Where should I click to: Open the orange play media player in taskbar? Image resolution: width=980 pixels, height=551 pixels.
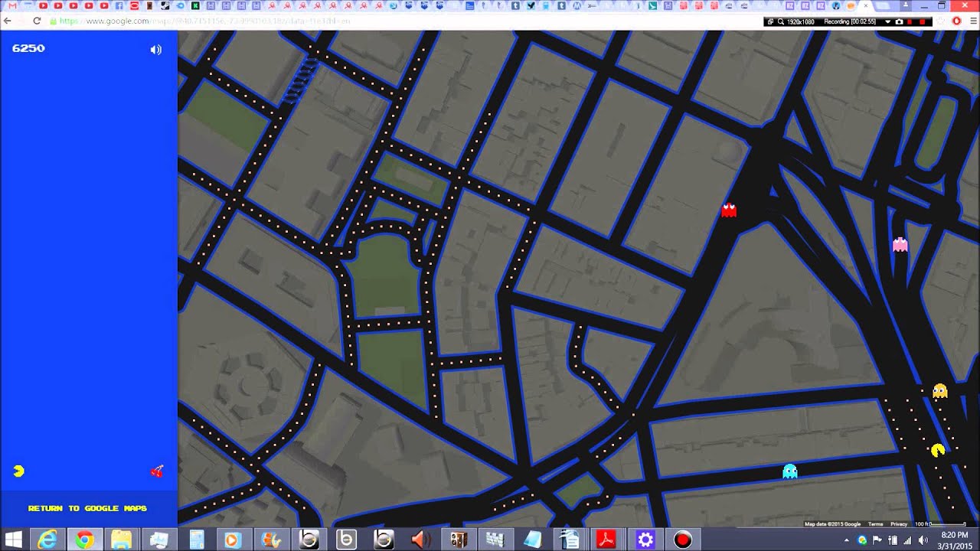point(234,540)
